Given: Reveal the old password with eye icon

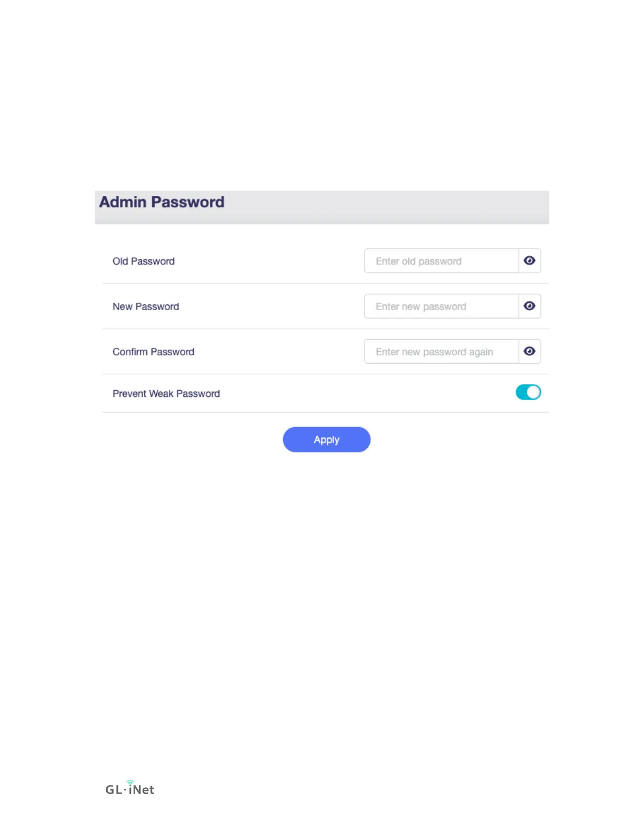Looking at the screenshot, I should click(x=529, y=261).
